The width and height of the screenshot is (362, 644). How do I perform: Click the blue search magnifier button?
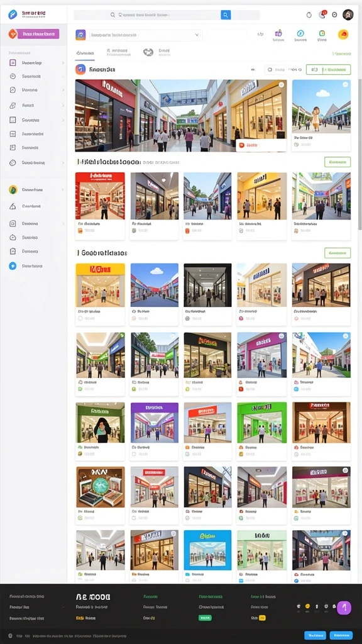[x=226, y=15]
